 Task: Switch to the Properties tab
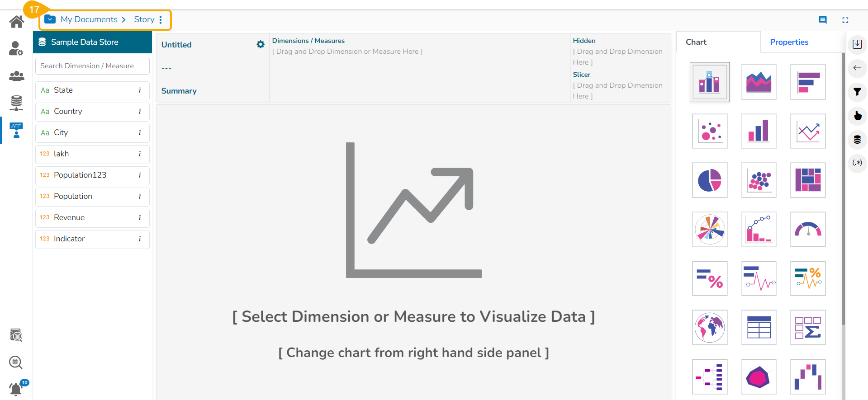pyautogui.click(x=789, y=42)
